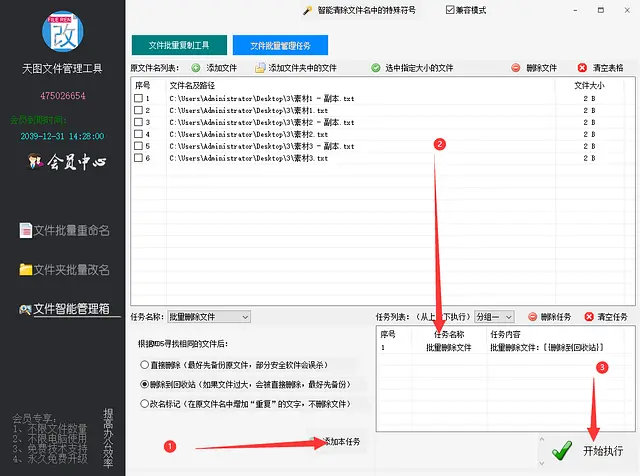Viewport: 640px width, 476px height.
Task: Switch to the 文件批量复制工具 tab
Action: 179,45
